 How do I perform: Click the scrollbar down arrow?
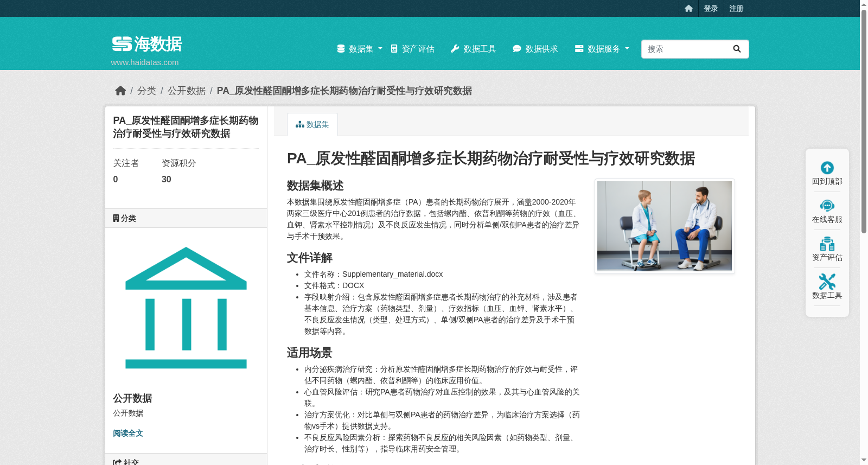click(864, 460)
